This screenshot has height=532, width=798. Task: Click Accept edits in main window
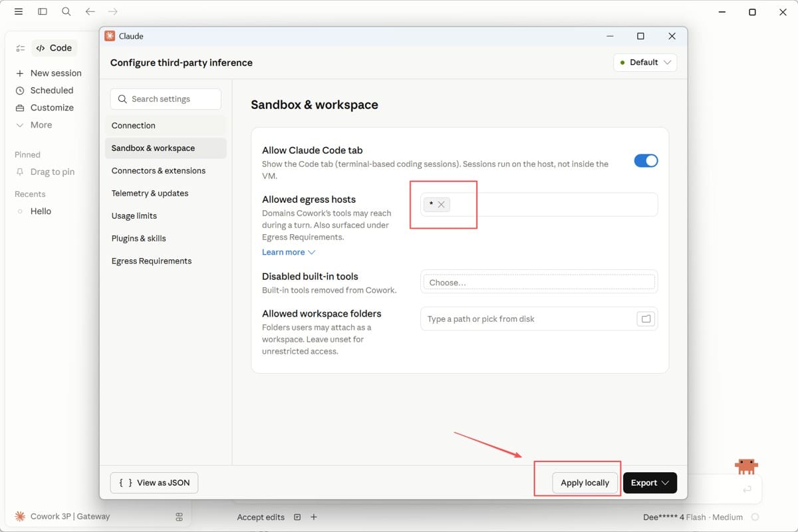tap(261, 517)
